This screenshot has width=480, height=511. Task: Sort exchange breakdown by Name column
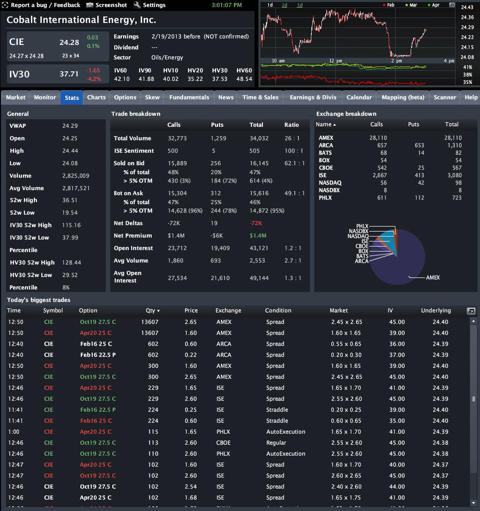pyautogui.click(x=325, y=124)
